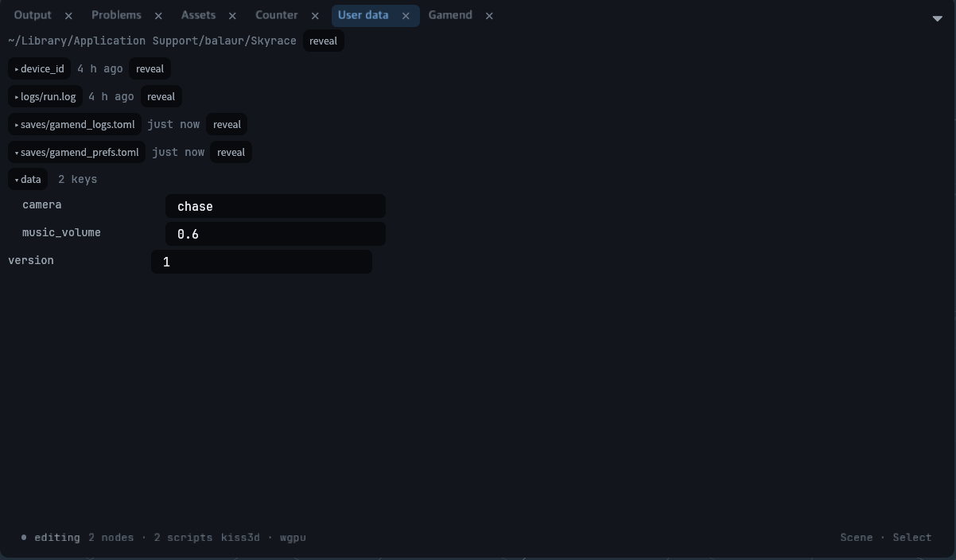Collapse saves/gamend_prefs.toml entry
Image resolution: width=956 pixels, height=560 pixels.
click(x=76, y=152)
